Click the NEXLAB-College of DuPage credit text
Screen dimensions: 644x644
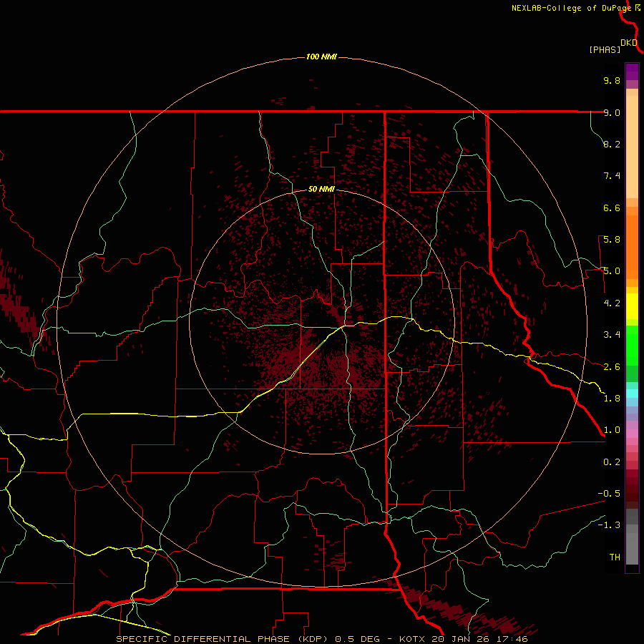pos(571,8)
